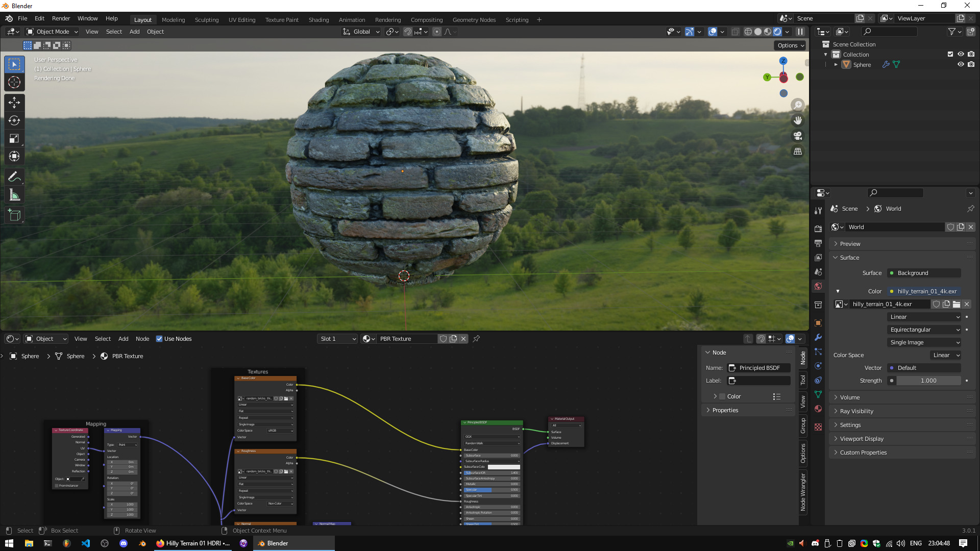Open World properties tab icon
This screenshot has height=551, width=980.
pos(818,286)
